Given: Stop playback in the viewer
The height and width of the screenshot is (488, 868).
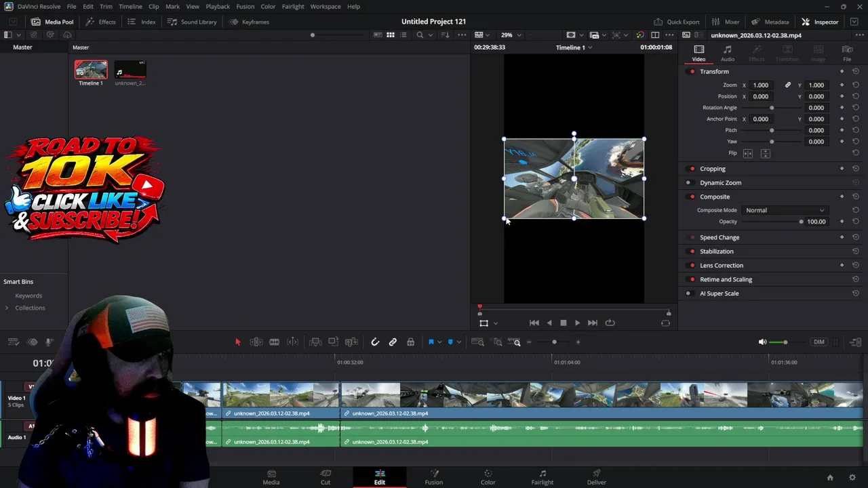Looking at the screenshot, I should 563,323.
